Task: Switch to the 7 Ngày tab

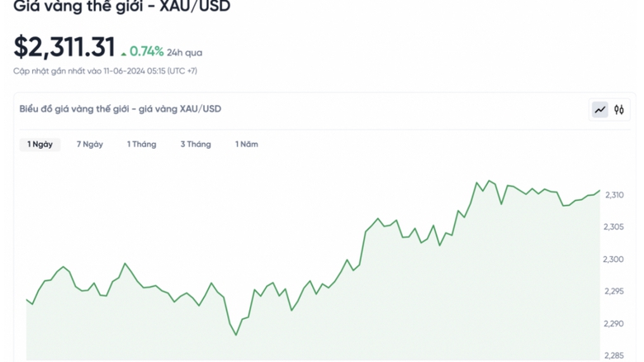Action: 90,145
